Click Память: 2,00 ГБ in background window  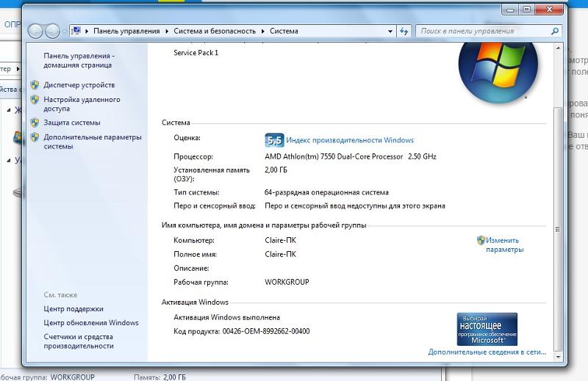pos(159,377)
